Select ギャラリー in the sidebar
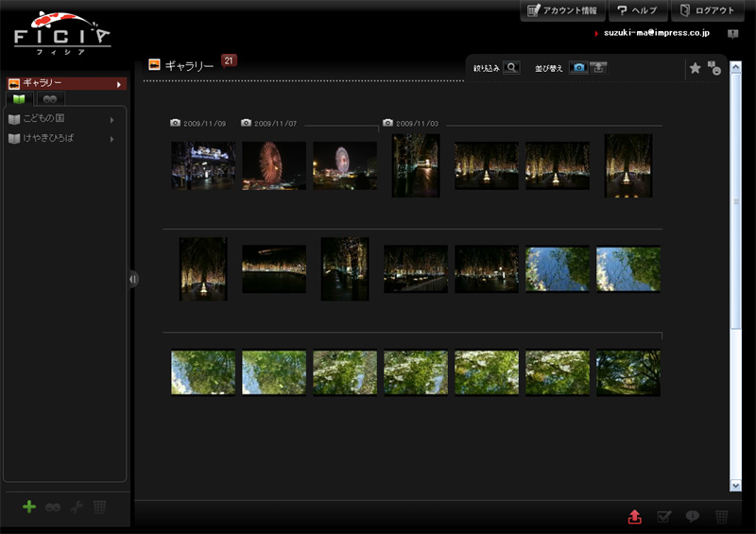This screenshot has width=756, height=534. pyautogui.click(x=66, y=83)
